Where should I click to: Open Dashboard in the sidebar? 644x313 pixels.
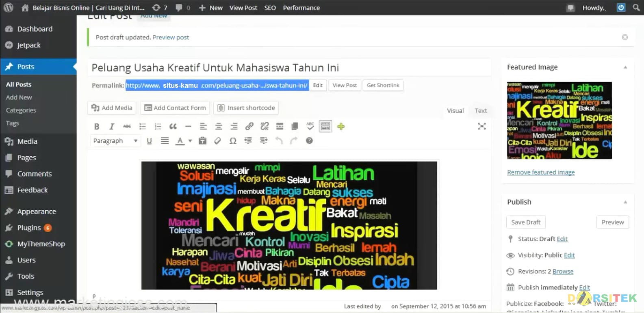pos(38,29)
